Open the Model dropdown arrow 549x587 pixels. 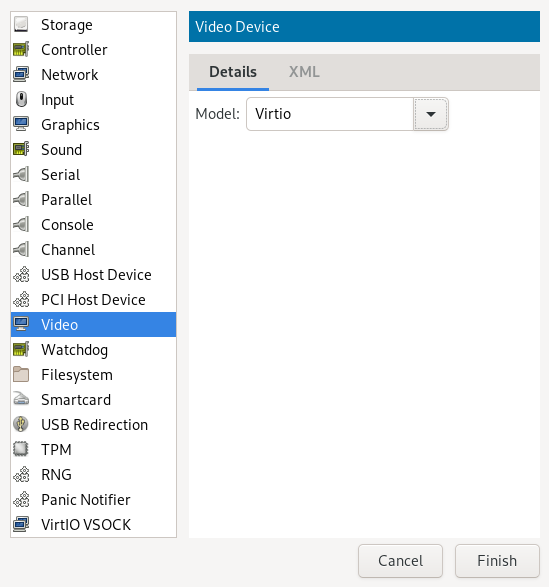(431, 114)
